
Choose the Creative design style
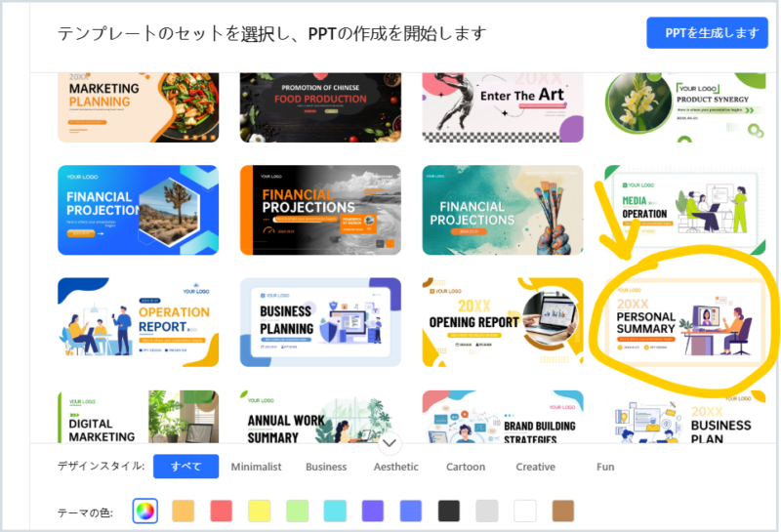[535, 467]
